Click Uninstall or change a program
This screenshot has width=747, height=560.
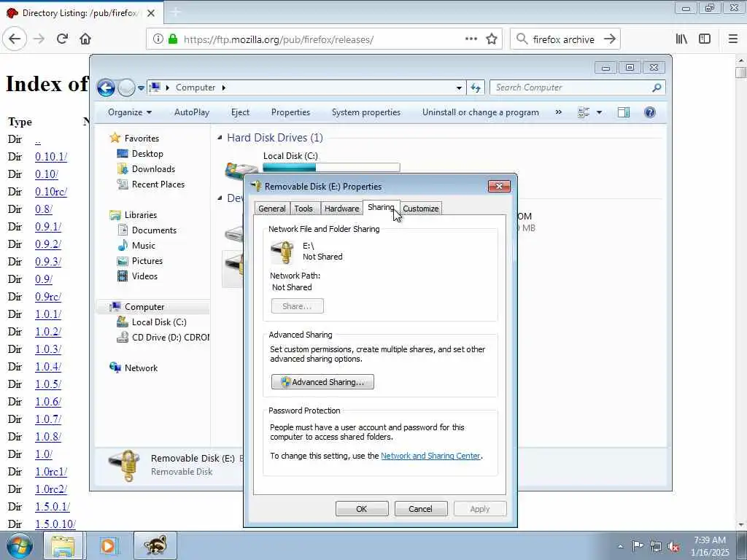point(481,112)
